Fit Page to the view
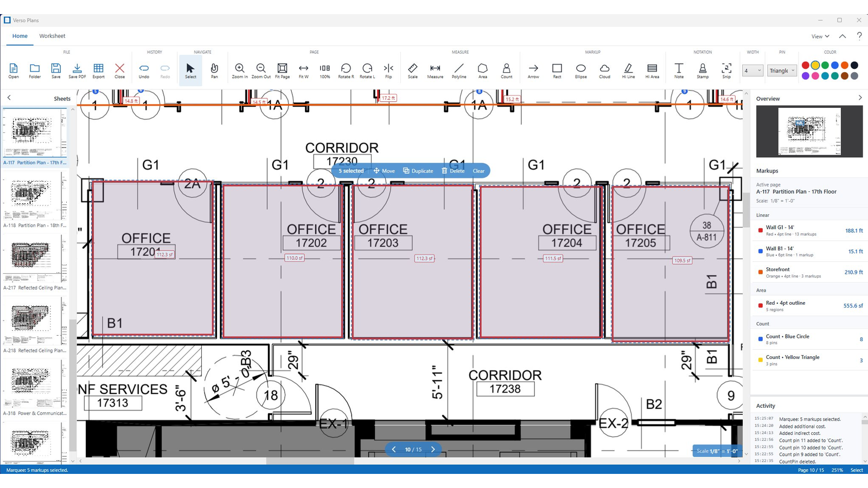 [282, 70]
